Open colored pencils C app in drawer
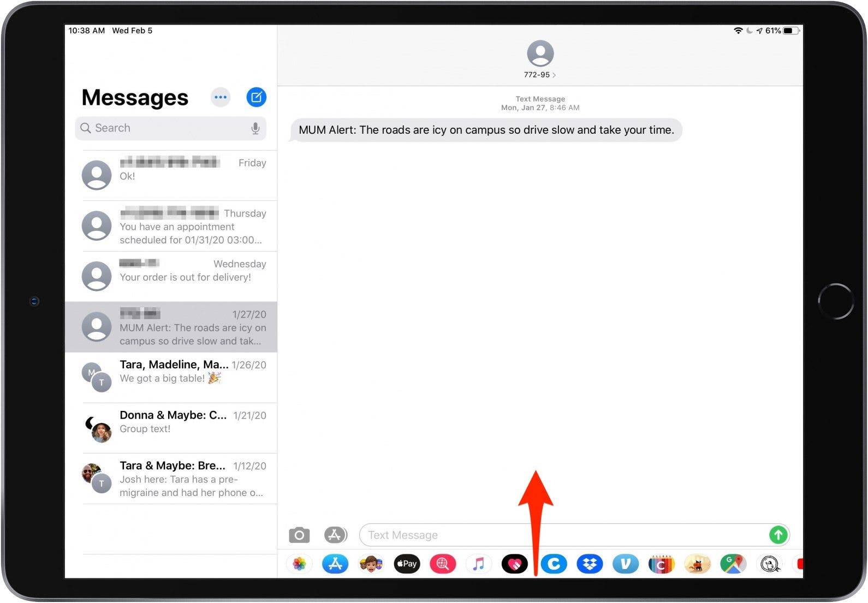This screenshot has width=868, height=603. tap(662, 564)
